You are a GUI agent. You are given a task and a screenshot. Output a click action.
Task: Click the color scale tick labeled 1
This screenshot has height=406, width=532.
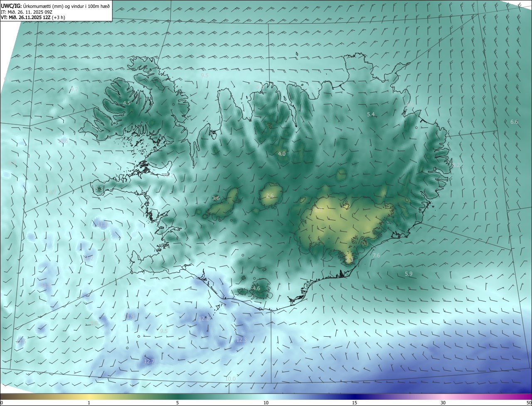(x=89, y=403)
